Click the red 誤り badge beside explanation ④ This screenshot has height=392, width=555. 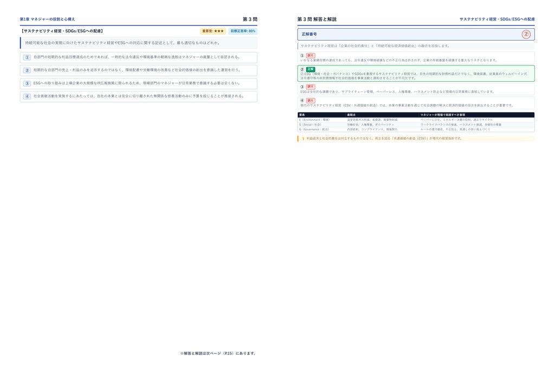[311, 100]
